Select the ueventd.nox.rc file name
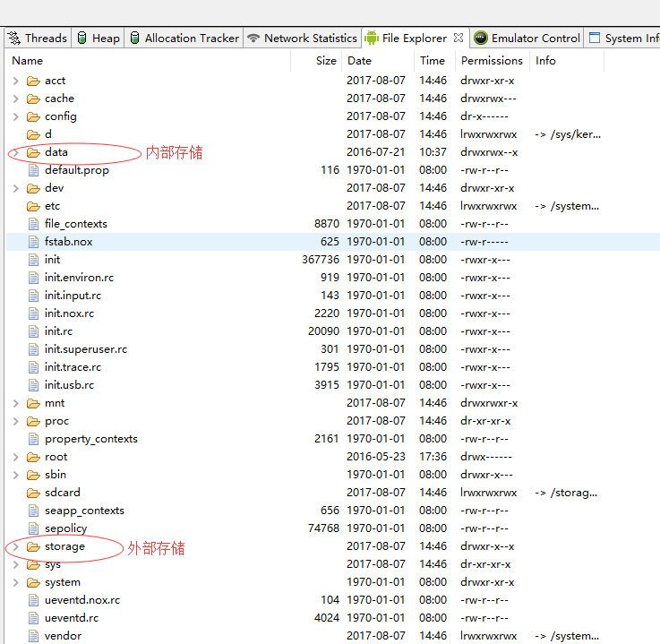 pos(82,600)
